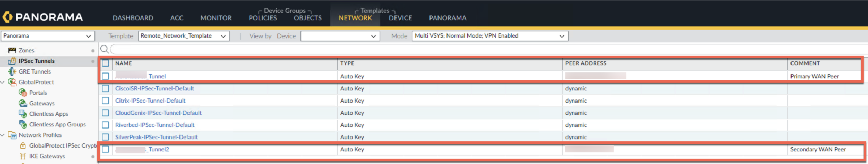868x164 pixels.
Task: Open the Clientless Apps icon
Action: [x=23, y=113]
